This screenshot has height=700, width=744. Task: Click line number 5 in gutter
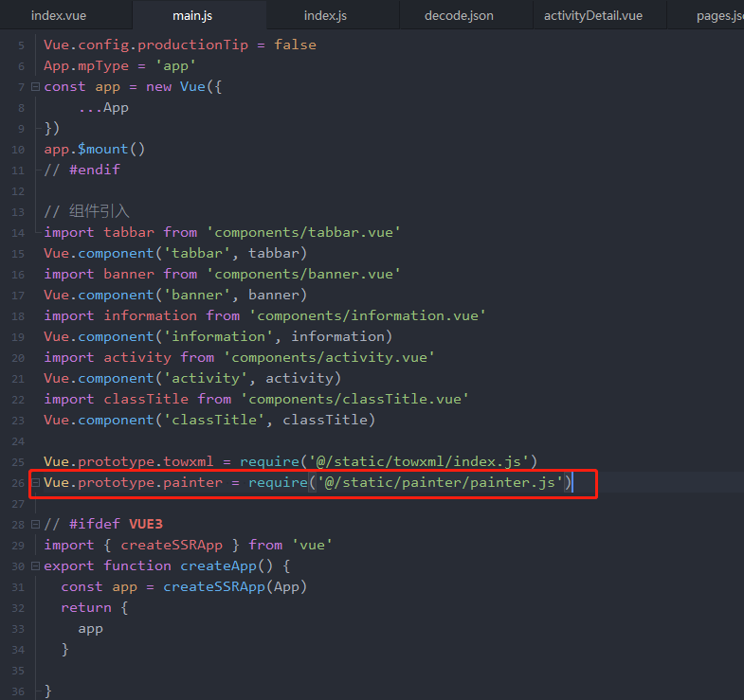[x=22, y=46]
